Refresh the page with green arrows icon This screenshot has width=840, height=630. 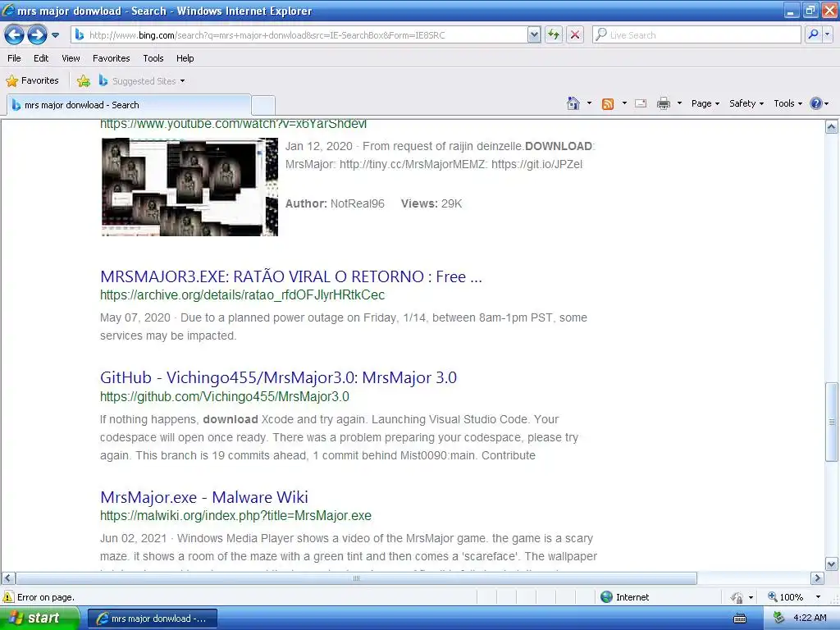tap(554, 35)
